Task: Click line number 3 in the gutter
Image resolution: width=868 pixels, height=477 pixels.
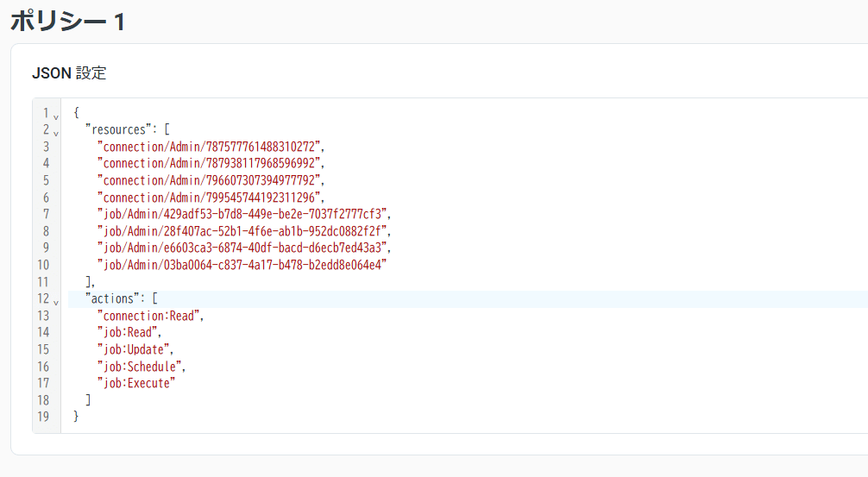Action: pyautogui.click(x=46, y=146)
